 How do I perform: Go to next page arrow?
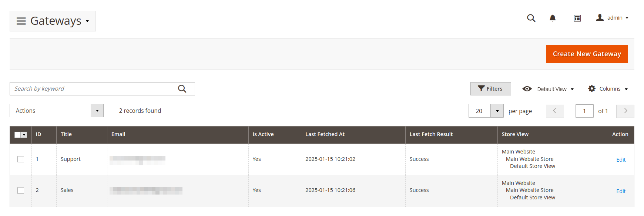pyautogui.click(x=625, y=111)
